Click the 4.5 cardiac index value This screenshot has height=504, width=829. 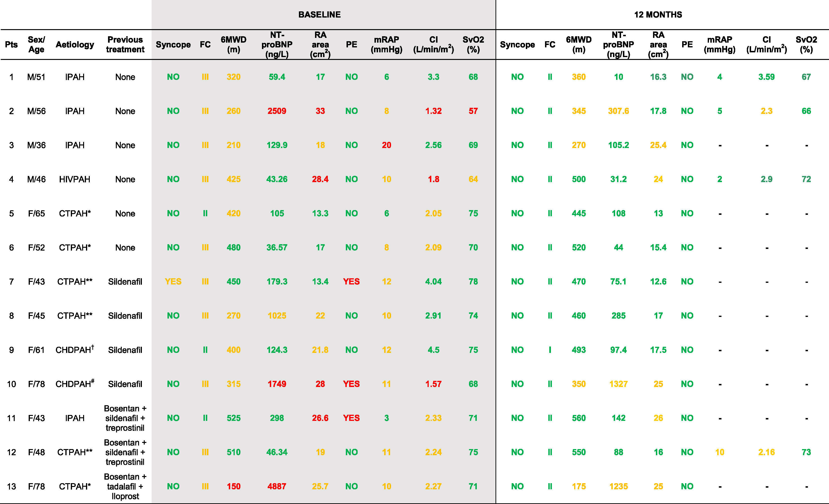433,350
